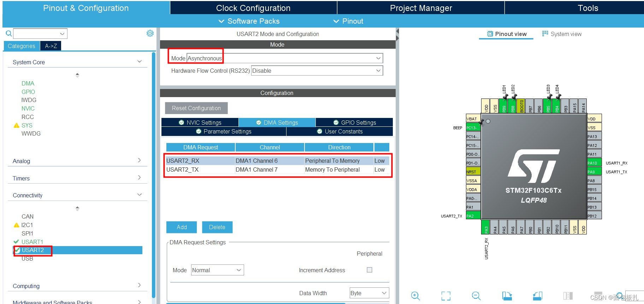Select SPI1 in Connectivity list

(27, 233)
